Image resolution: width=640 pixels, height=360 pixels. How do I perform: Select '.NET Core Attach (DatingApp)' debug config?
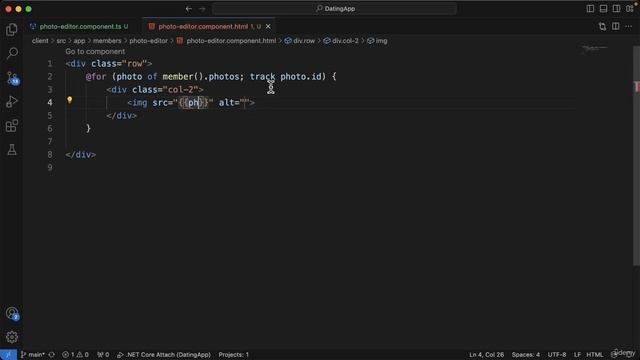[x=164, y=355]
